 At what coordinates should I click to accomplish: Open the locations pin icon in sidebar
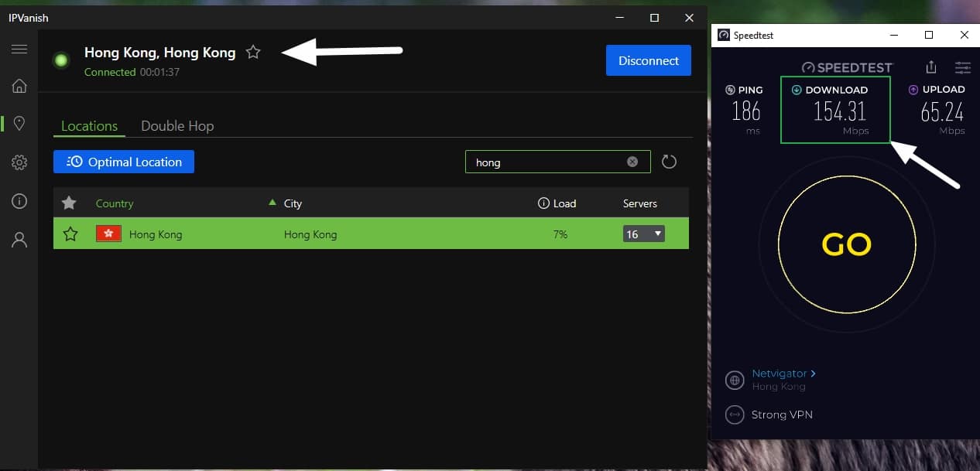(19, 124)
